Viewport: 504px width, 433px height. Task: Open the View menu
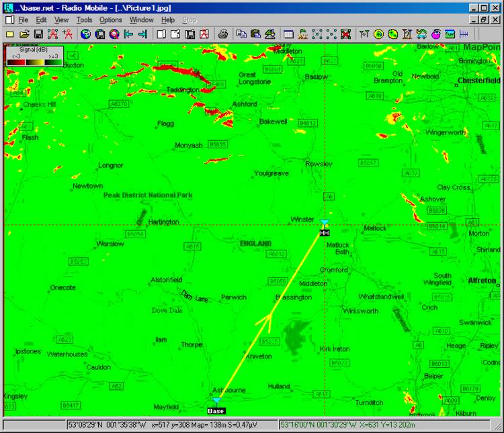(x=61, y=20)
